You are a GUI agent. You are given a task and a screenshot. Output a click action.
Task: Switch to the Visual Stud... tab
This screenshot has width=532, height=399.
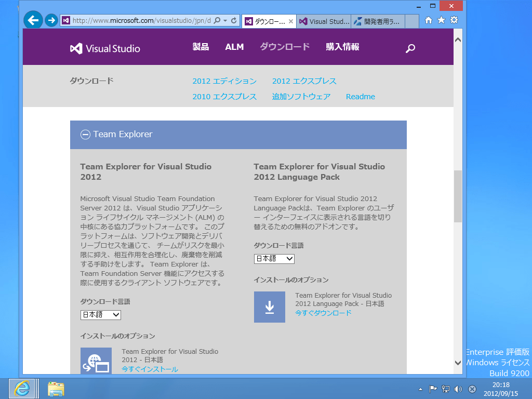coord(324,21)
